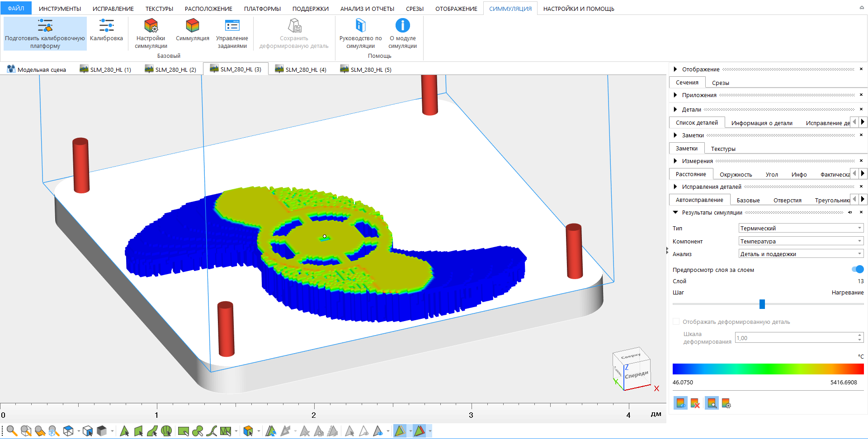This screenshot has height=439, width=868.
Task: Select the green triangle selection tool
Action: 124,431
